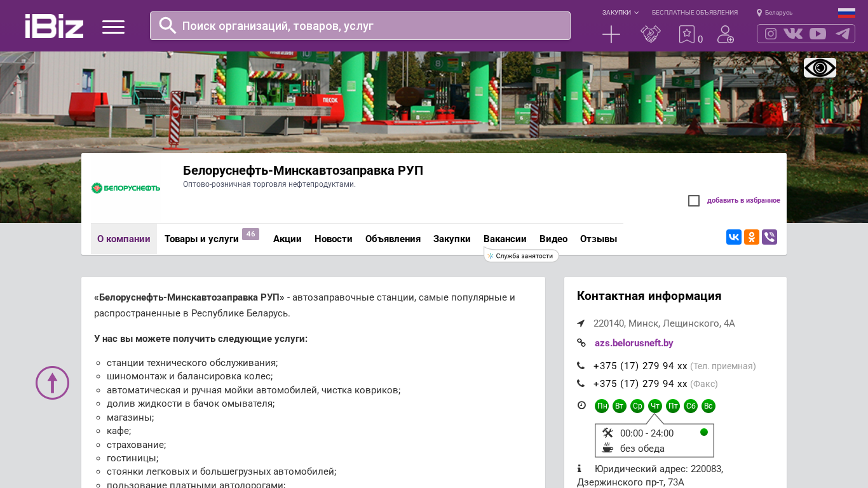Focus the search organizations input field

click(x=360, y=26)
